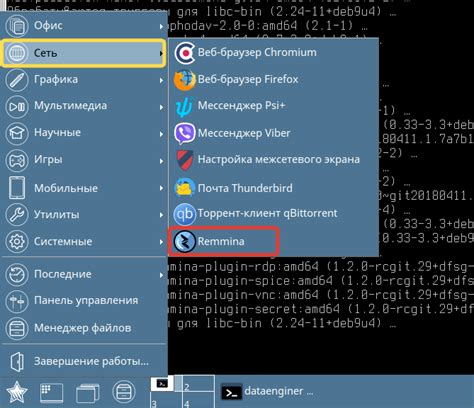Click the qBittorrent icon
The image size is (474, 408).
click(184, 214)
